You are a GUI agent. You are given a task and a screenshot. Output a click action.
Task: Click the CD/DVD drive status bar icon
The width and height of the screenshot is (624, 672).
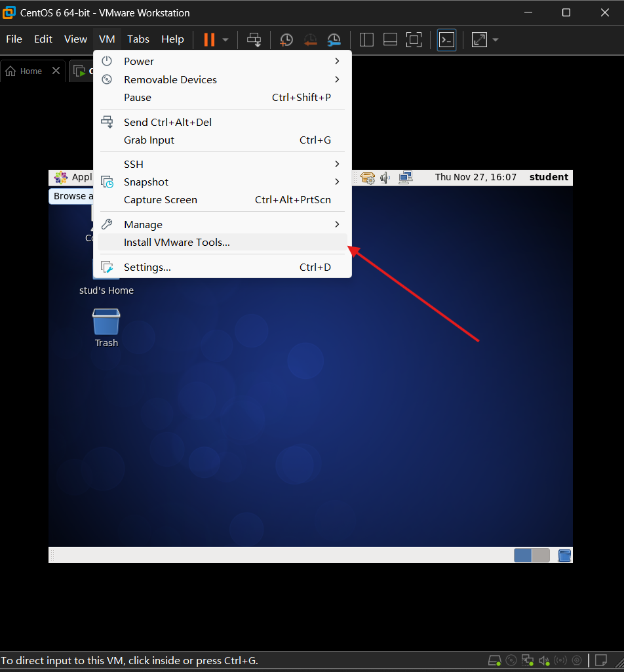511,660
